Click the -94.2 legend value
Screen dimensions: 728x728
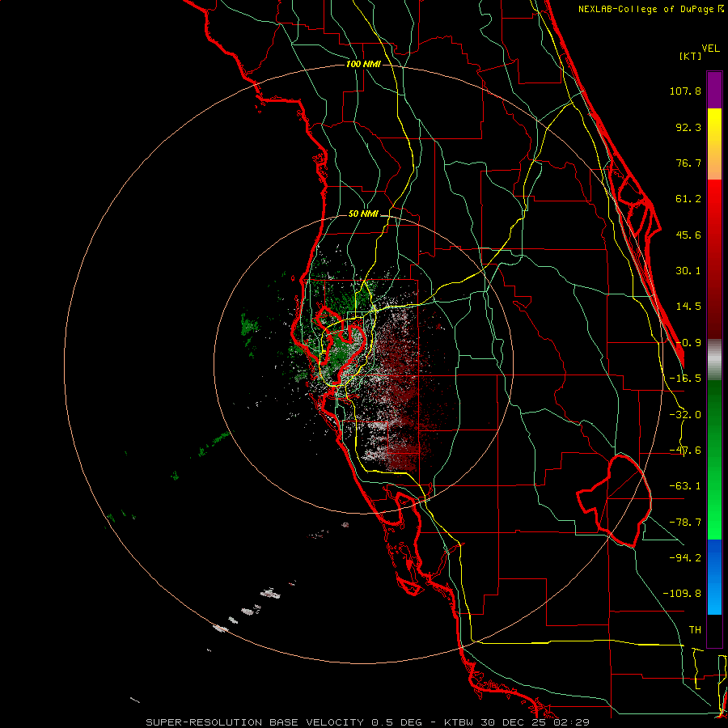click(685, 557)
